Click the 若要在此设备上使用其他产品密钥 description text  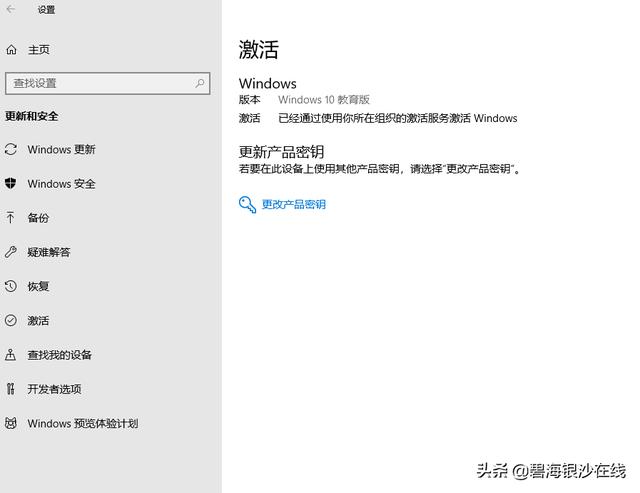380,169
